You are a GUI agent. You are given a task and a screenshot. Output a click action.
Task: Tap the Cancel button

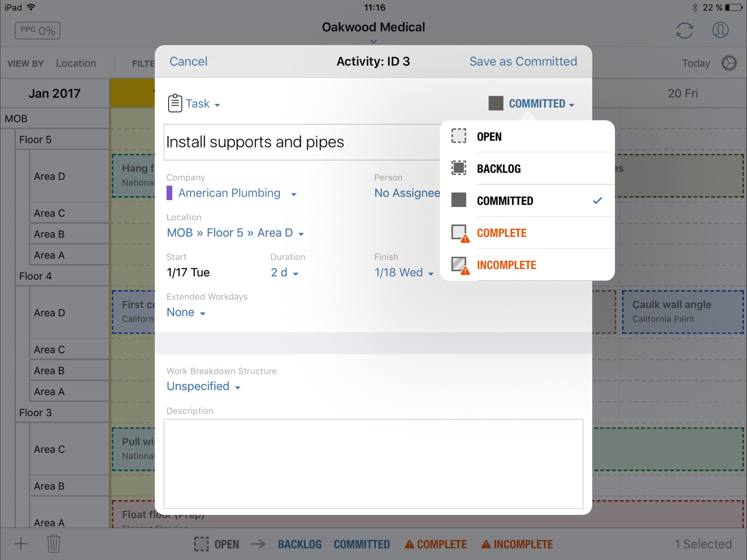pos(188,62)
